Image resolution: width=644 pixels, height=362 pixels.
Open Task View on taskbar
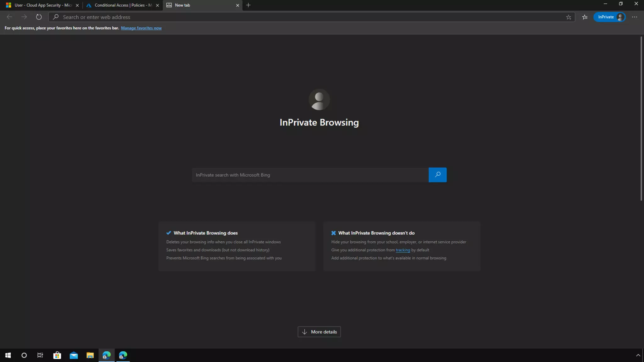tap(40, 355)
